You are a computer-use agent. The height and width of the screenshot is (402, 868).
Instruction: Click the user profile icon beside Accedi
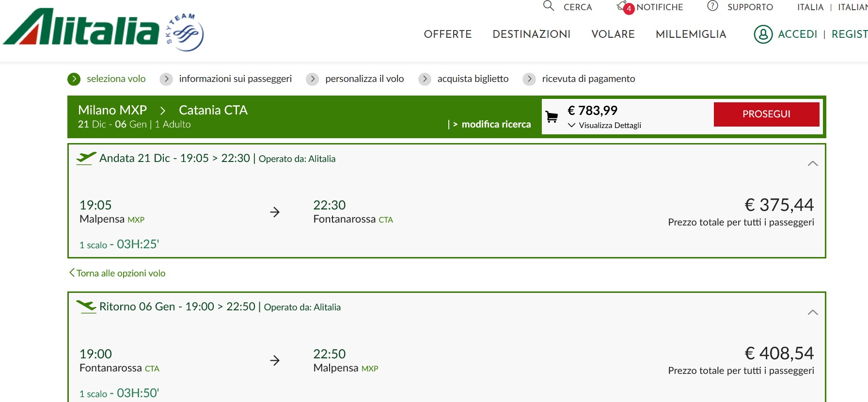[763, 34]
